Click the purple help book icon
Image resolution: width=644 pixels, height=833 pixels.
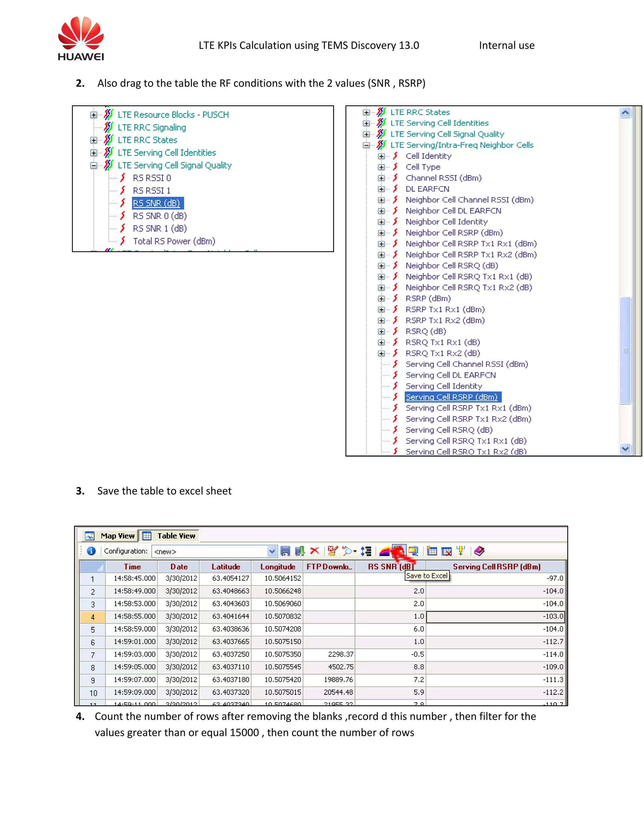479,551
